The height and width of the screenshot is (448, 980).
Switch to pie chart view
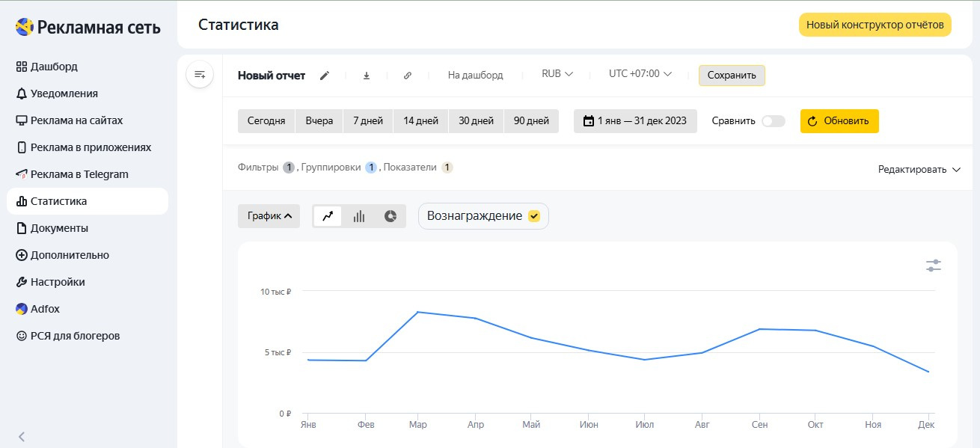click(x=390, y=216)
